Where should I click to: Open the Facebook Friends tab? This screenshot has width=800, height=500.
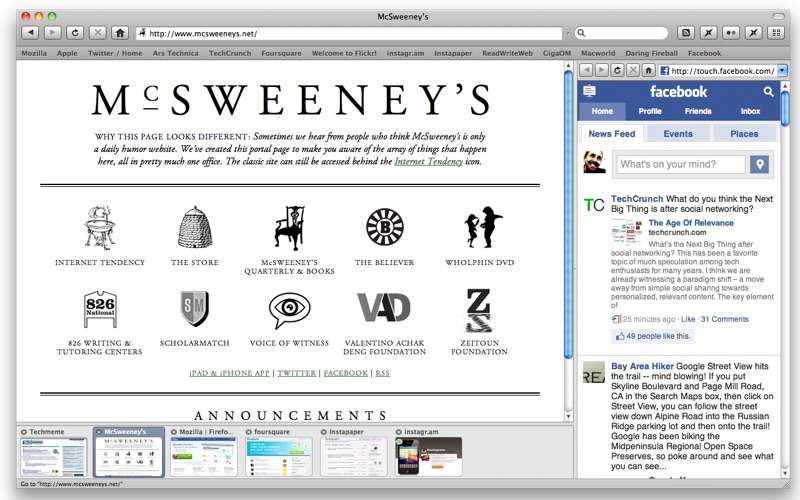point(697,111)
